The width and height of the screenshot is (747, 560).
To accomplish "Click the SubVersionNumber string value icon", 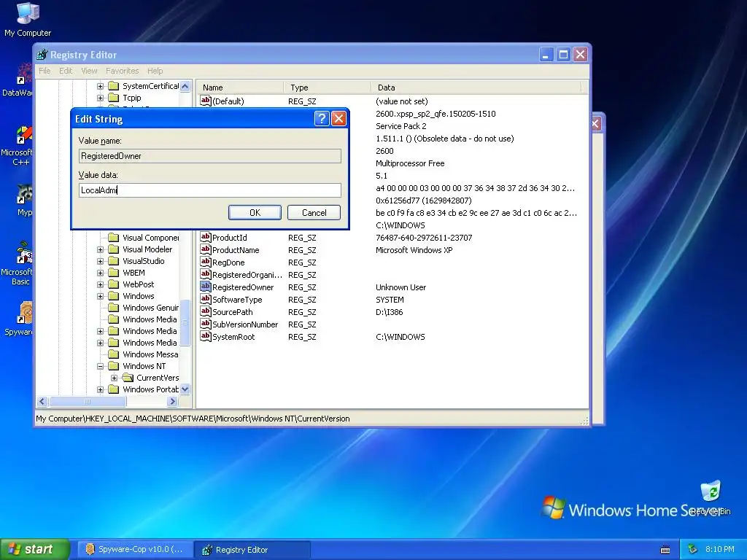I will tap(205, 323).
